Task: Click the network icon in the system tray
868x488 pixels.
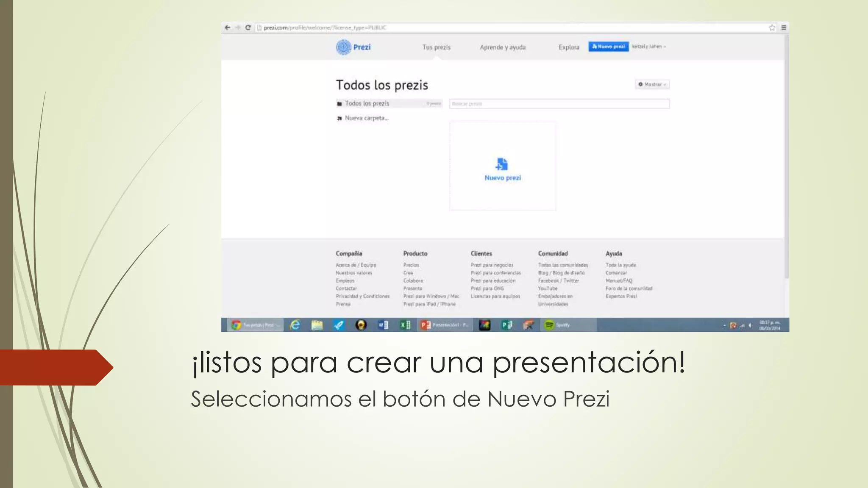Action: click(x=742, y=325)
